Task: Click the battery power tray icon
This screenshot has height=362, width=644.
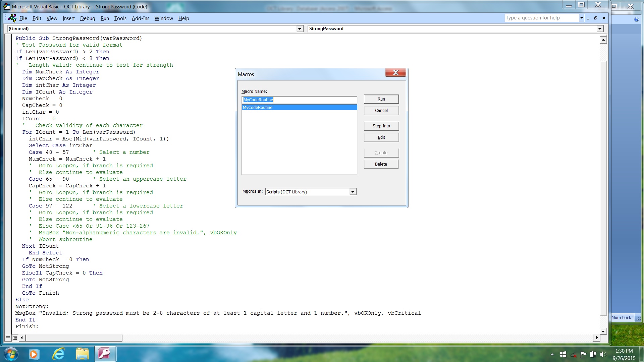Action: point(593,354)
